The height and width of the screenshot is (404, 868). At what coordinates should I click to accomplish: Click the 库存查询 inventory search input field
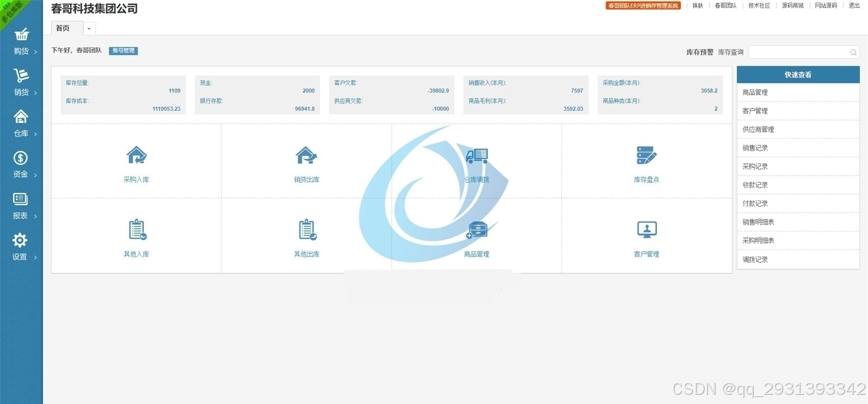coord(798,52)
